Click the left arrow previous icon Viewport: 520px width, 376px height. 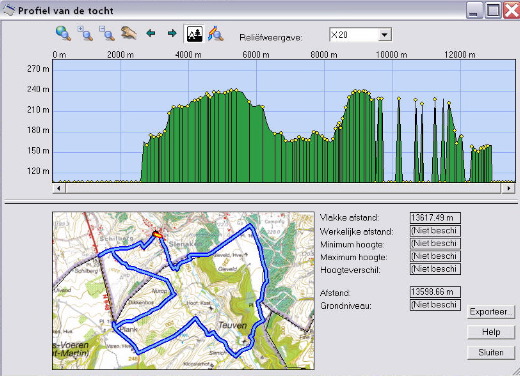(151, 33)
